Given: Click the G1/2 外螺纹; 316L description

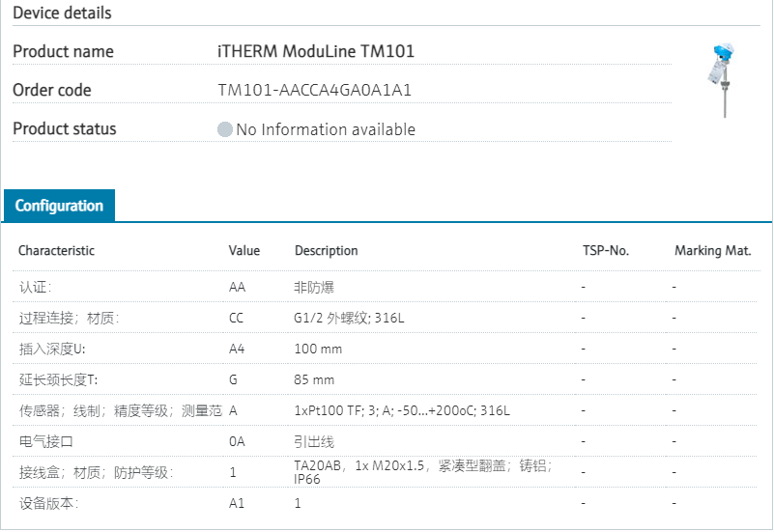Looking at the screenshot, I should click(x=349, y=318).
